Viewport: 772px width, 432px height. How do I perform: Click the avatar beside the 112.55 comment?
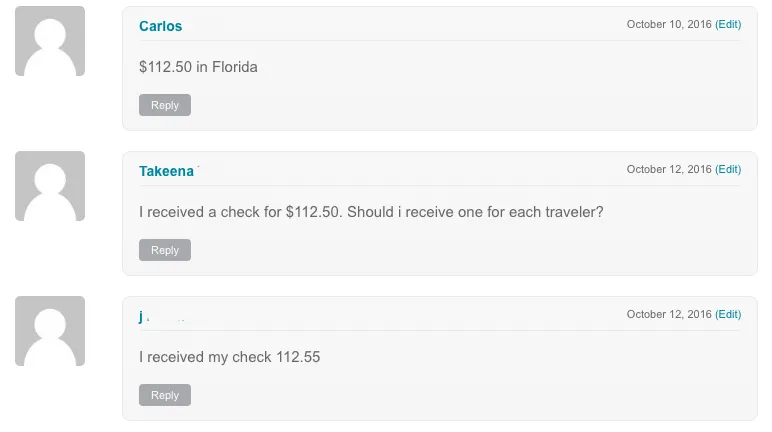click(x=50, y=331)
